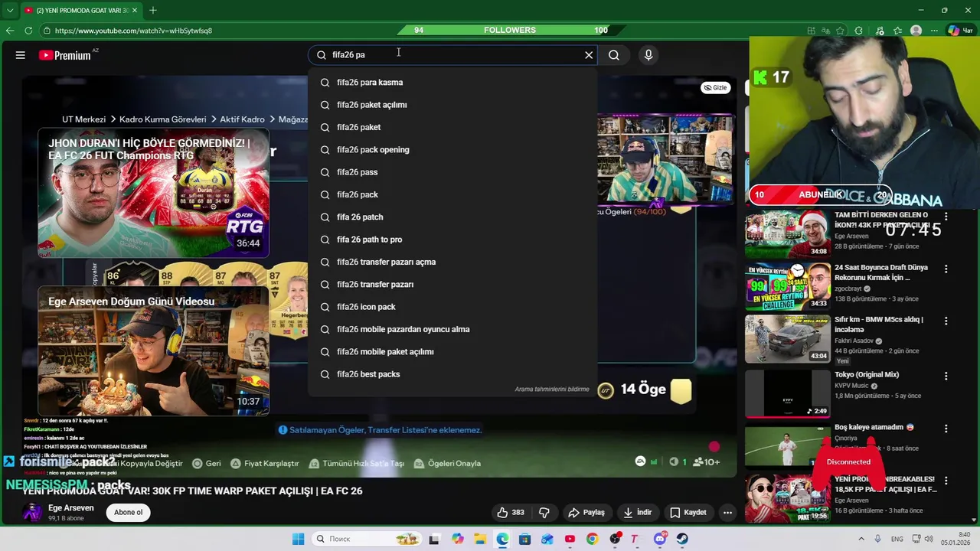
Task: Add page to favorites star
Action: 841,31
